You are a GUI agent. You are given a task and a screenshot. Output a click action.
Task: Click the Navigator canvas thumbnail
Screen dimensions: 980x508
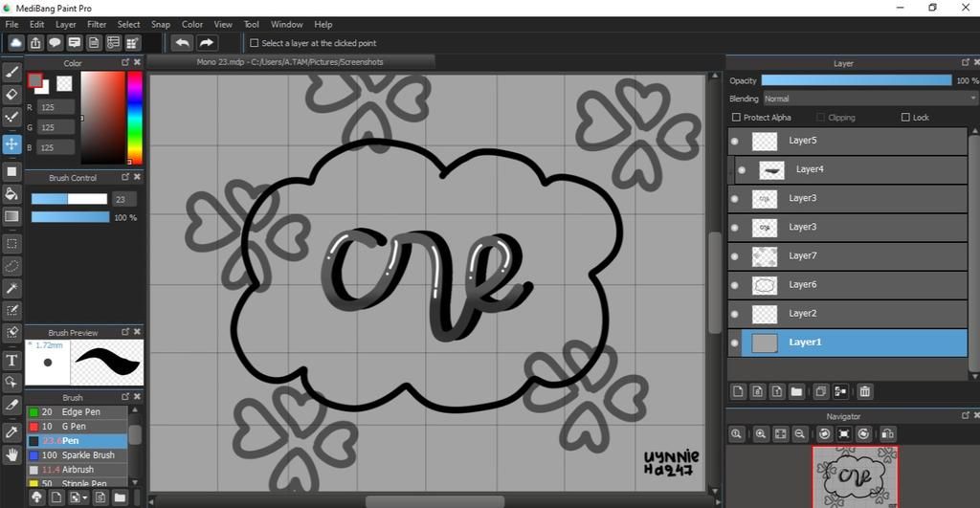click(x=856, y=477)
